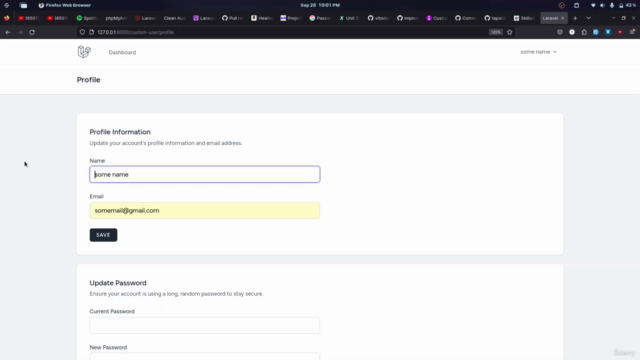Click the Current Password field
This screenshot has height=360, width=640.
point(204,325)
